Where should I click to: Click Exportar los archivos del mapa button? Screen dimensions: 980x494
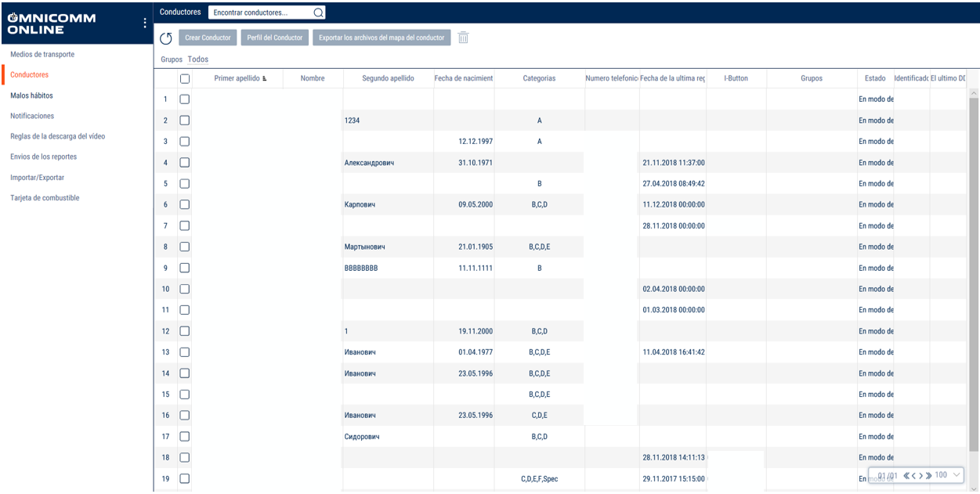pos(382,38)
